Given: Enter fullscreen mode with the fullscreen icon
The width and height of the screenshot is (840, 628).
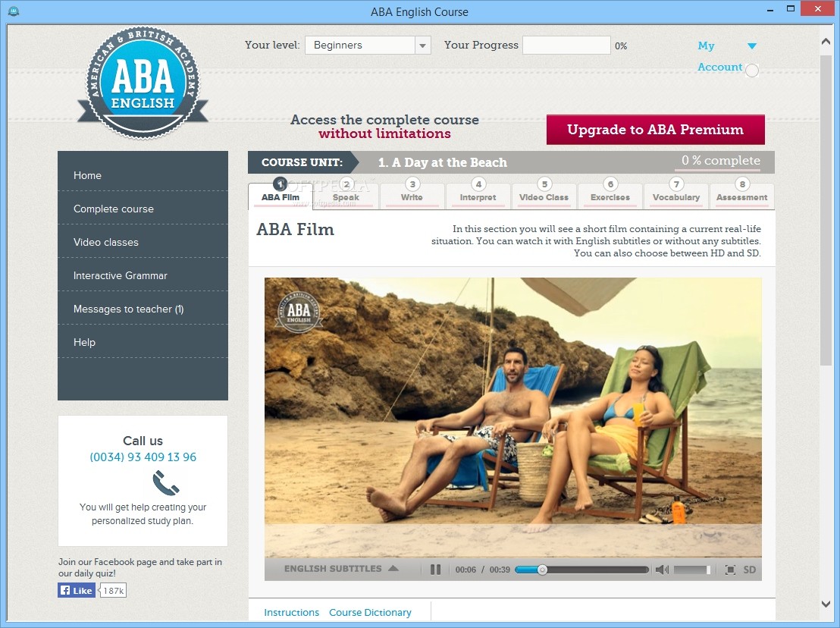Looking at the screenshot, I should pos(729,570).
